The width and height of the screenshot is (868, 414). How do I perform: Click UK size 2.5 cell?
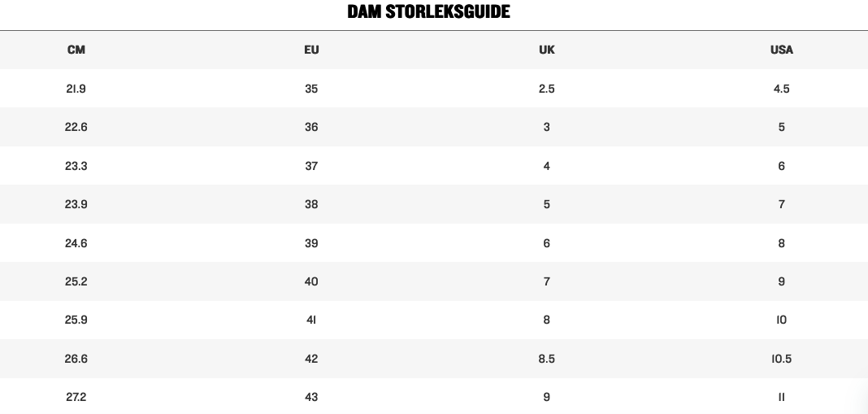(546, 89)
